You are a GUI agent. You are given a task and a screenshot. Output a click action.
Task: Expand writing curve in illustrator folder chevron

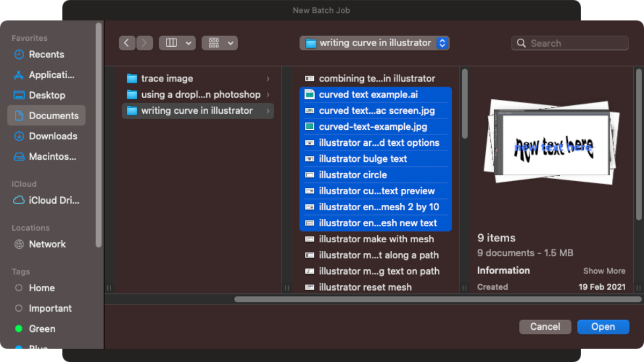(268, 110)
